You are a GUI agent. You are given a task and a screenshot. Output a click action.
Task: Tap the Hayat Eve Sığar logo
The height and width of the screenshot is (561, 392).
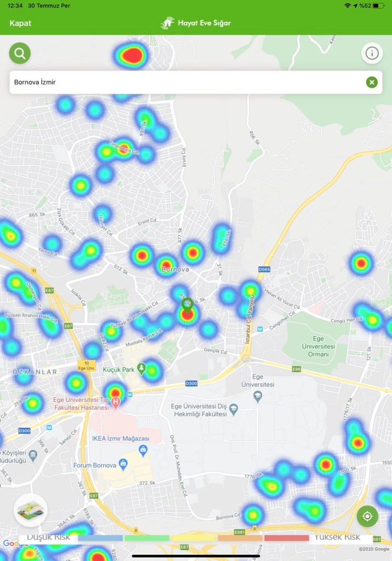196,23
